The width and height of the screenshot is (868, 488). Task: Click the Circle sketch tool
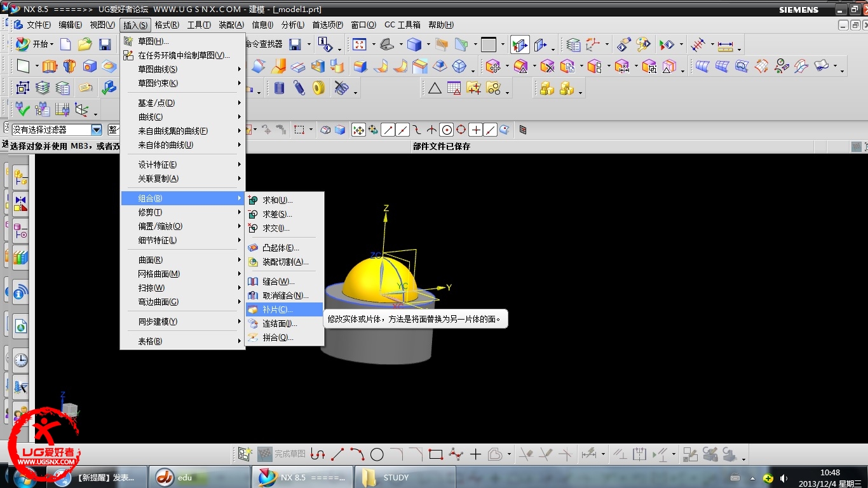377,454
